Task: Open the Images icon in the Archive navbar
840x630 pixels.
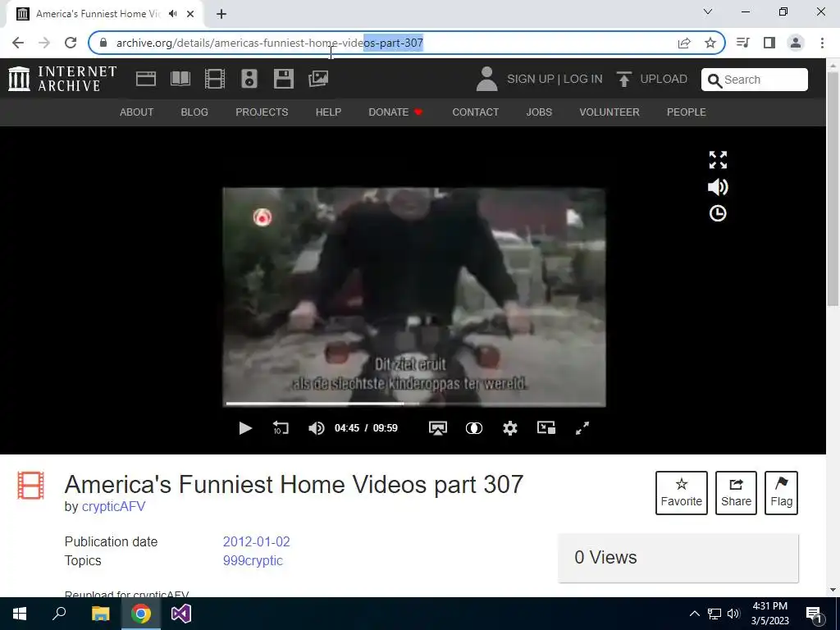Action: 318,79
